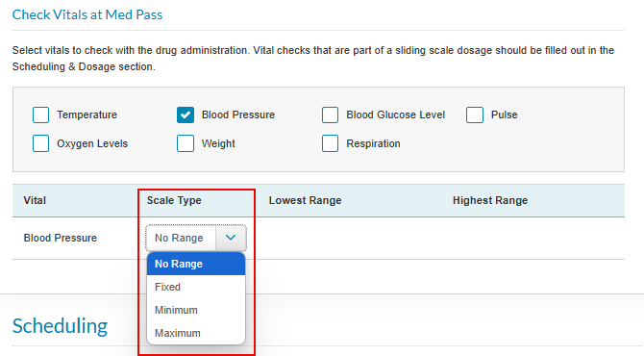Click the Highest Range column header
This screenshot has width=644, height=356.
tap(490, 200)
